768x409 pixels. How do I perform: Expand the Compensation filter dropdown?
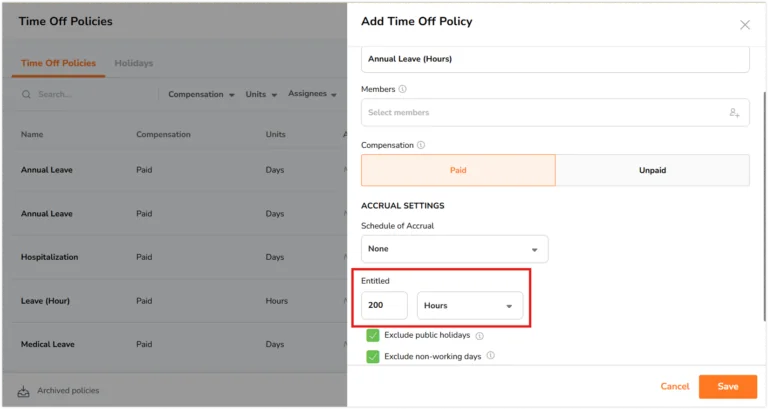[x=201, y=94]
